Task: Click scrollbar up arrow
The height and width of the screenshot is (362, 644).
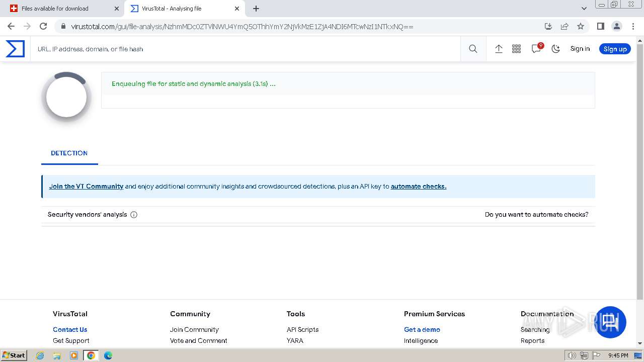Action: (x=640, y=40)
